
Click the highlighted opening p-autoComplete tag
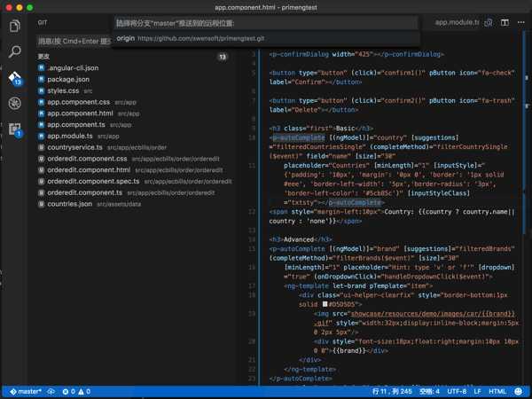coord(298,137)
